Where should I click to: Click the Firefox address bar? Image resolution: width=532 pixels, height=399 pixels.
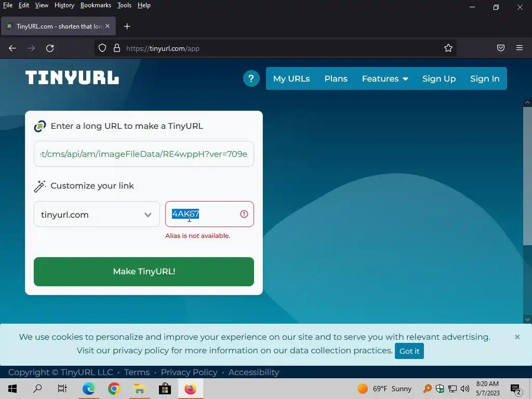pyautogui.click(x=275, y=48)
